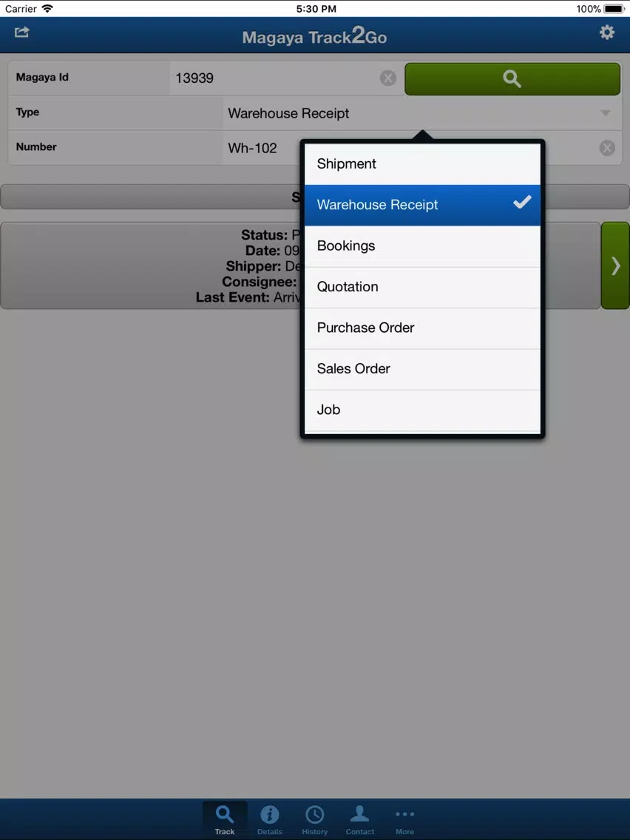Expand the Type dropdown arrow
The width and height of the screenshot is (630, 840).
pyautogui.click(x=606, y=113)
